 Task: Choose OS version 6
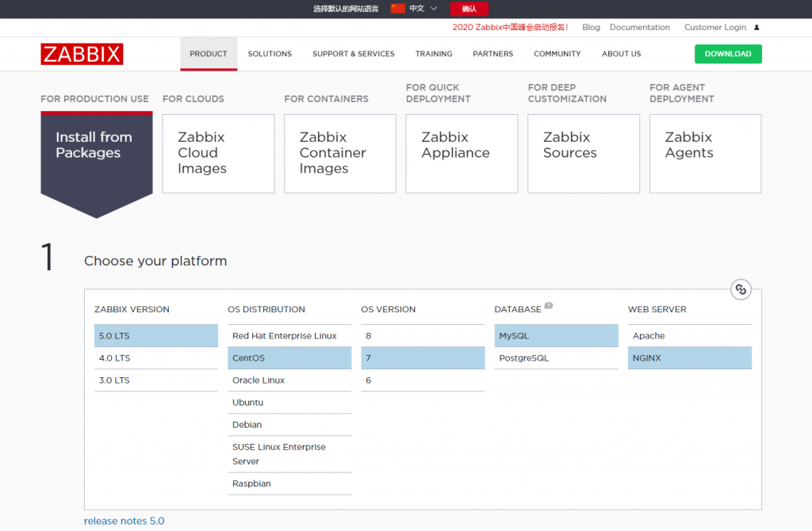(x=423, y=380)
